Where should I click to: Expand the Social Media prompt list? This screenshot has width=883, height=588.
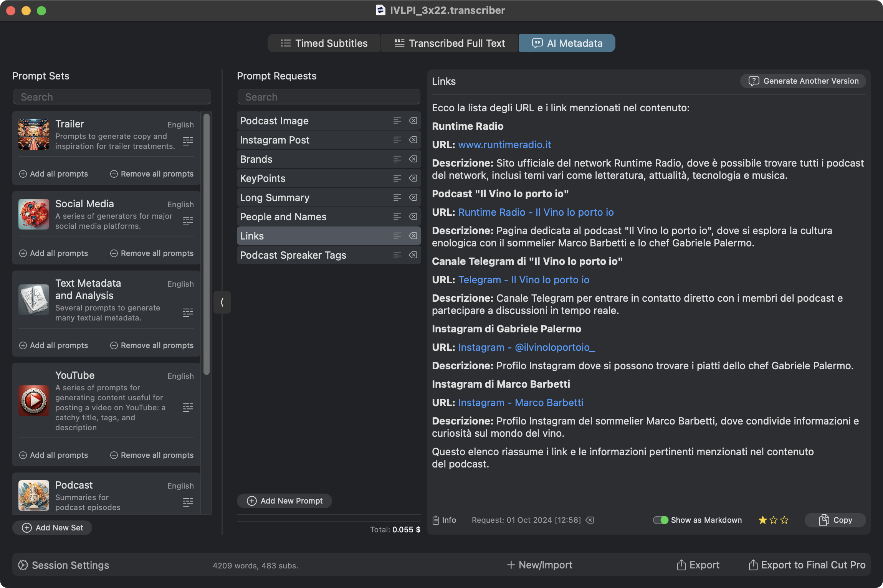tap(188, 221)
